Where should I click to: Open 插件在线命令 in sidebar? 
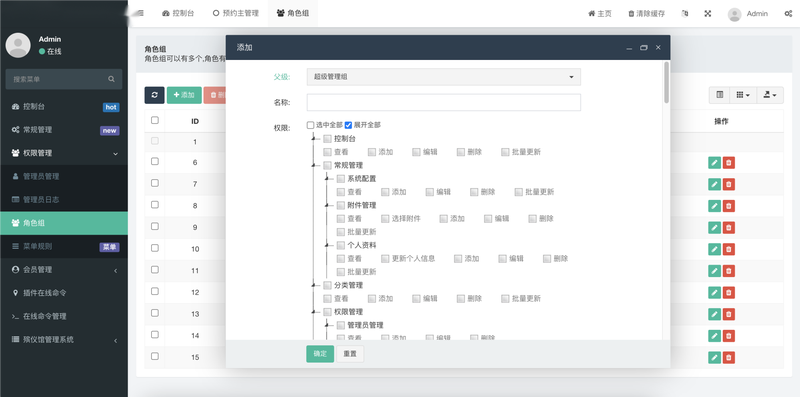point(64,293)
